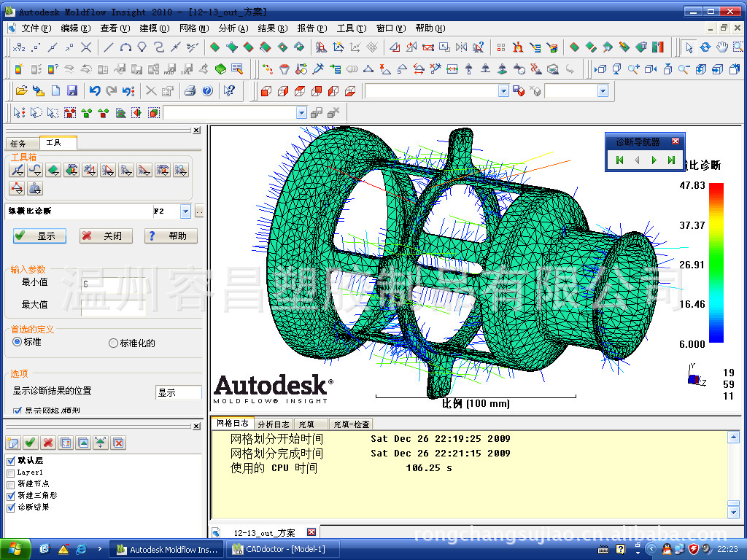Viewport: 747px width, 560px height.
Task: Open the 文件(F) menu
Action: coord(36,28)
